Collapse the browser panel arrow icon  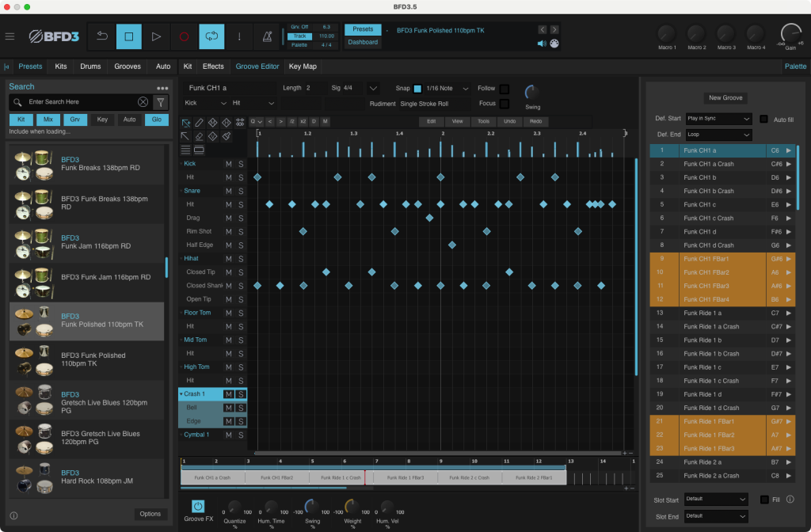point(6,66)
